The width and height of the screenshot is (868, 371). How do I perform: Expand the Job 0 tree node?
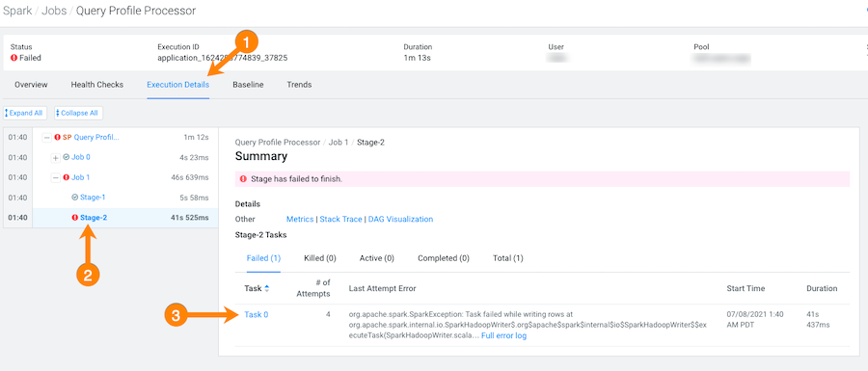(55, 158)
